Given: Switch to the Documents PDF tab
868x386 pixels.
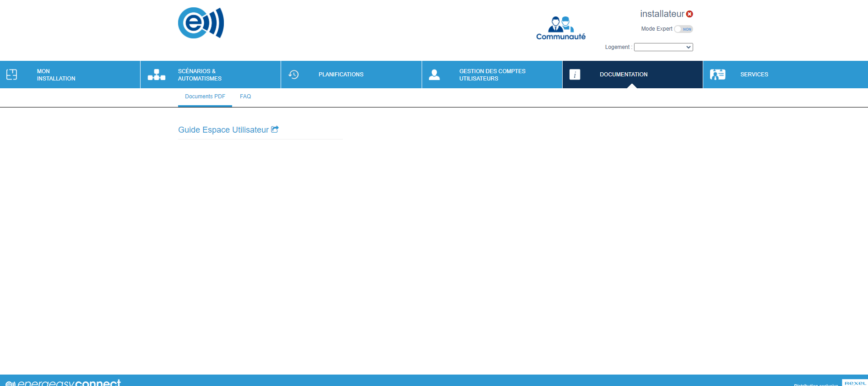Looking at the screenshot, I should click(x=205, y=96).
